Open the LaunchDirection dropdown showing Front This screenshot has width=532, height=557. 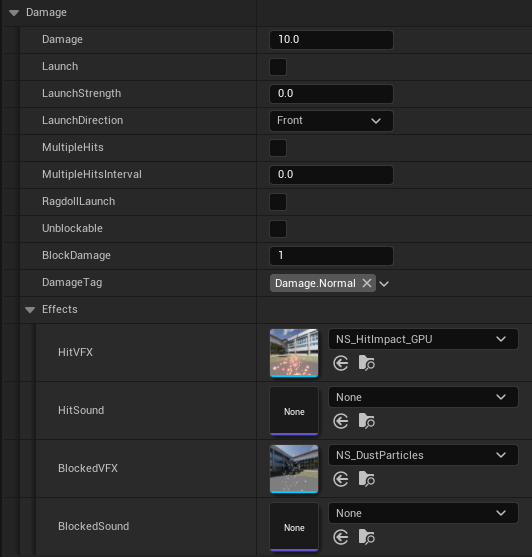pos(331,121)
